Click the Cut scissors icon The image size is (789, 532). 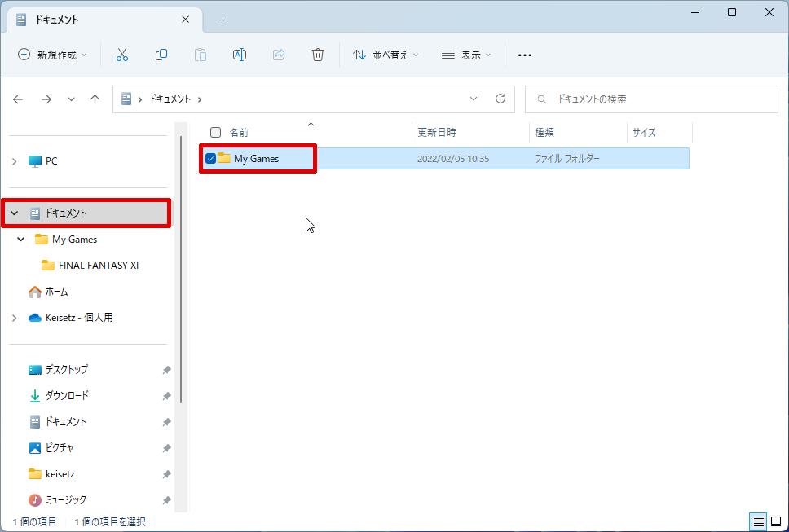click(122, 55)
